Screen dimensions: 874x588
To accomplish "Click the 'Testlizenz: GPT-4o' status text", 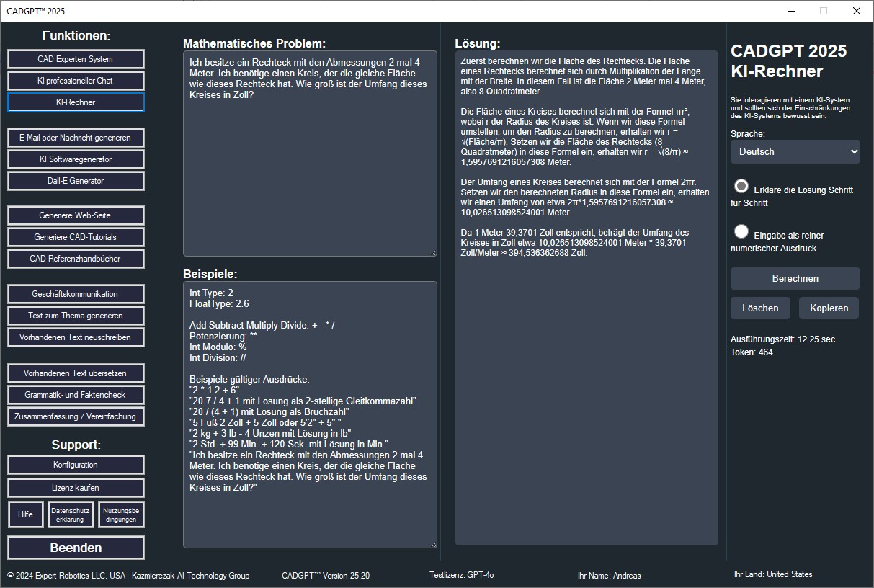I will point(461,575).
